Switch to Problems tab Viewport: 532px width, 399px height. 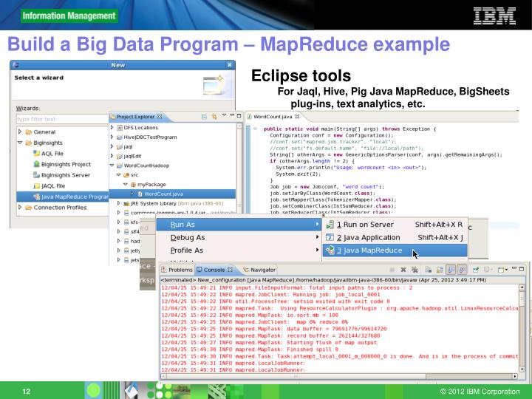[x=177, y=270]
